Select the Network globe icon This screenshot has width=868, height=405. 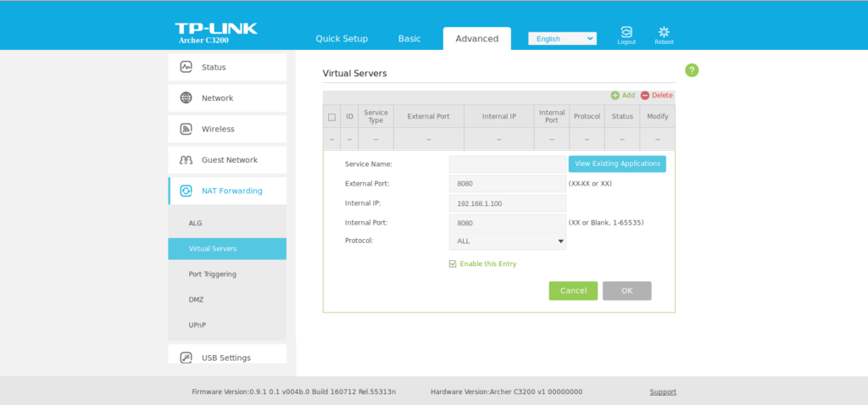[186, 98]
